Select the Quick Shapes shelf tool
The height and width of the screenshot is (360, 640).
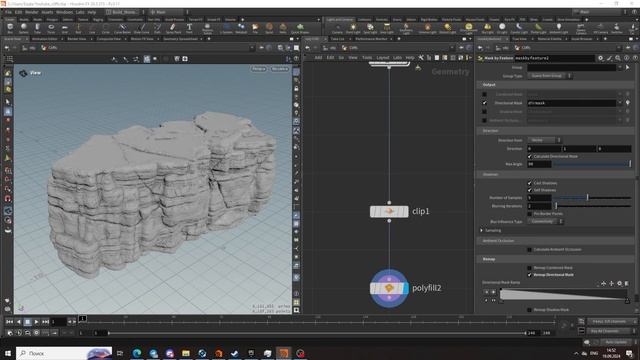click(x=300, y=28)
